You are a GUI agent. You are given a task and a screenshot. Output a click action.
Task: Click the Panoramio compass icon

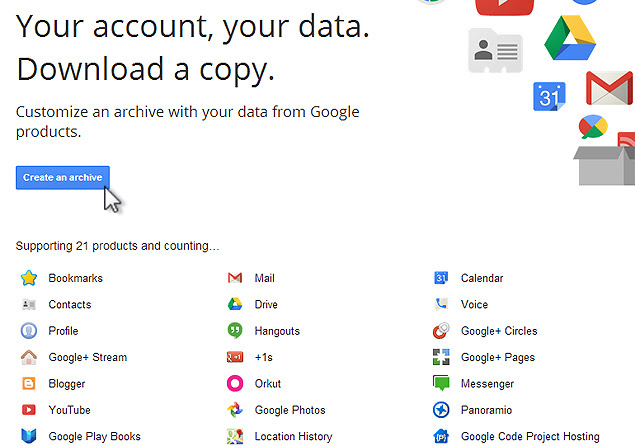[441, 410]
